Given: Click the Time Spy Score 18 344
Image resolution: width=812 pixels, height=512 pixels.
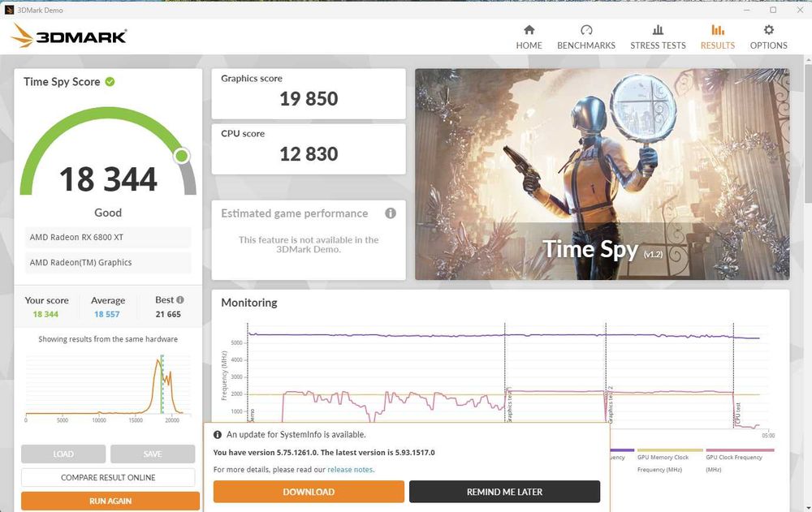Looking at the screenshot, I should point(108,179).
